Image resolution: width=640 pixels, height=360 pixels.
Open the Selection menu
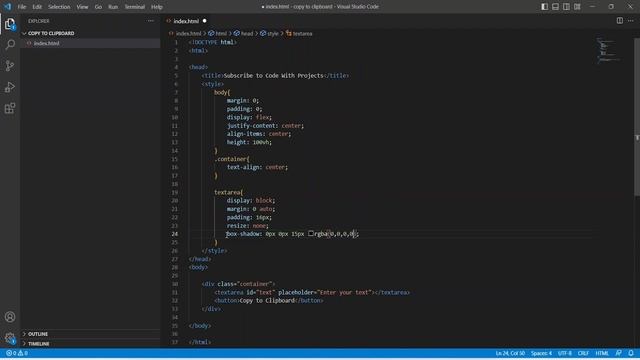point(59,7)
